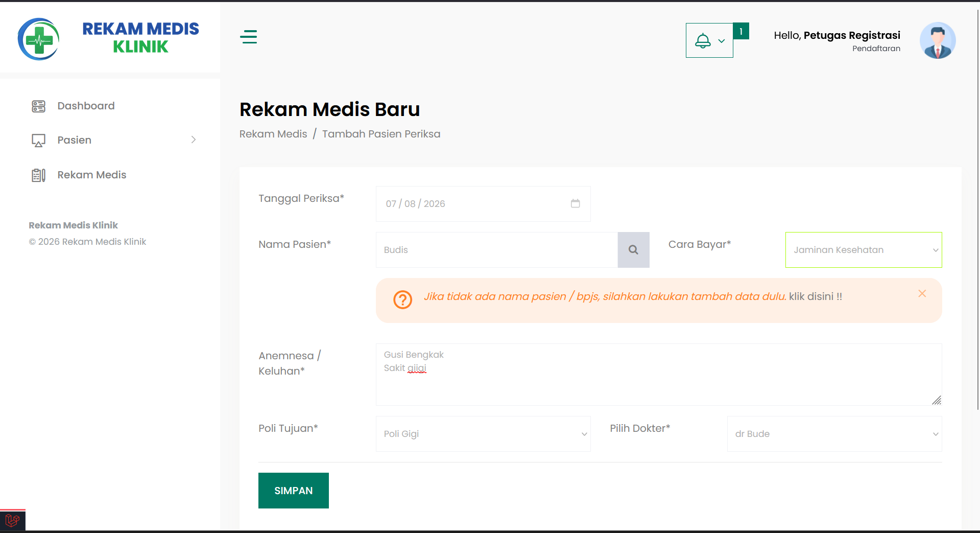Click the orange question mark alert icon
This screenshot has height=533, width=980.
pos(402,299)
